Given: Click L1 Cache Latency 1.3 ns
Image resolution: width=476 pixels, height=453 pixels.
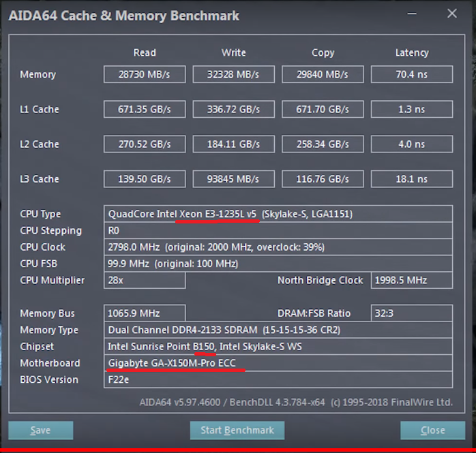Looking at the screenshot, I should point(412,109).
